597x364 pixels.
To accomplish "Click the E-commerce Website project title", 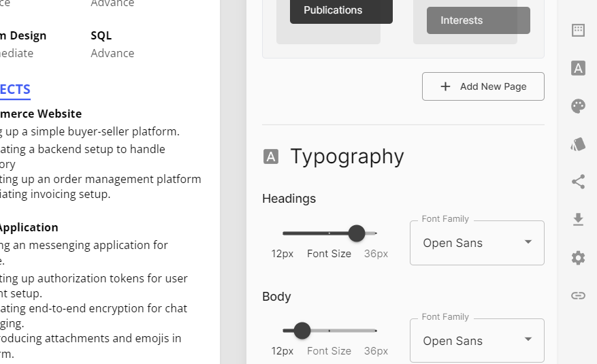I will pyautogui.click(x=41, y=114).
